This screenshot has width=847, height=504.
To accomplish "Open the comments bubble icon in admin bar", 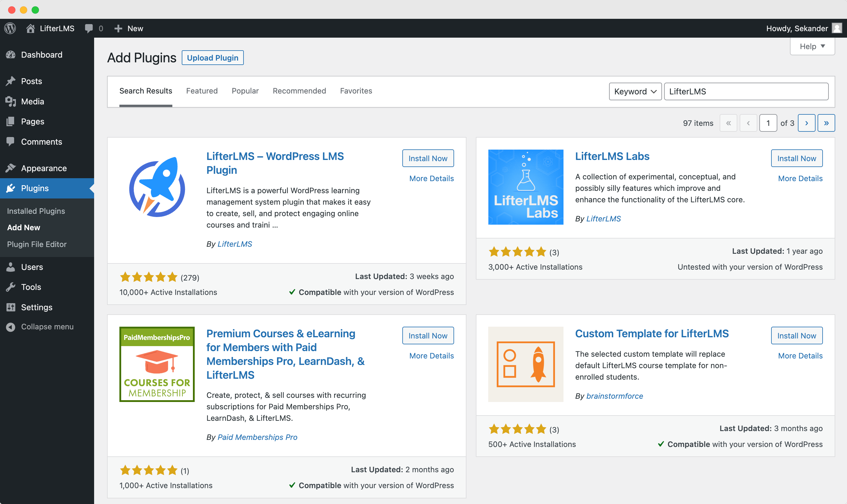I will click(89, 28).
